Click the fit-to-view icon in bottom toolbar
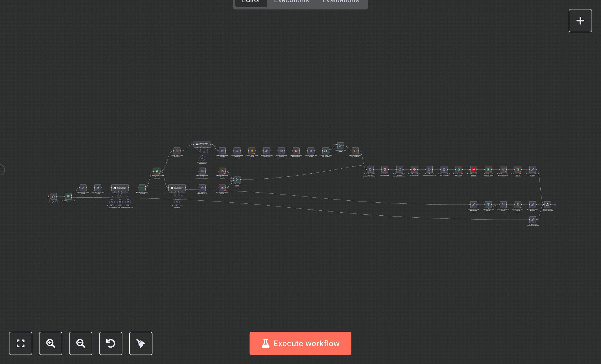The image size is (601, 364). [21, 343]
